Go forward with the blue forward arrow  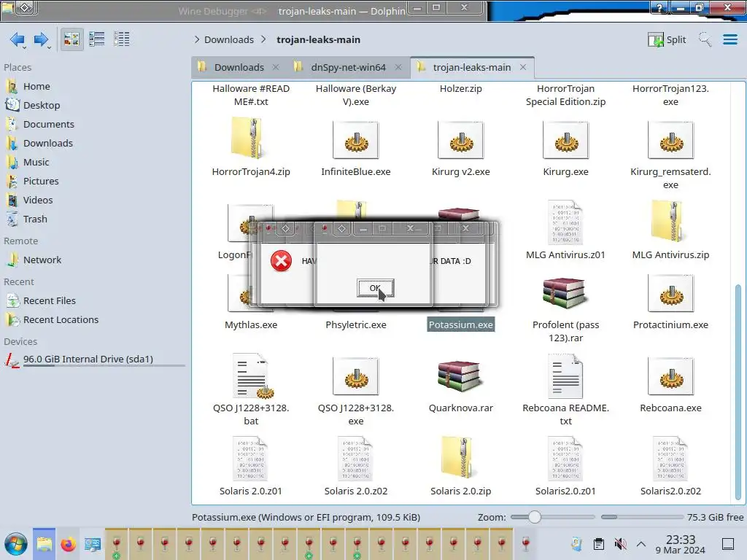click(42, 39)
